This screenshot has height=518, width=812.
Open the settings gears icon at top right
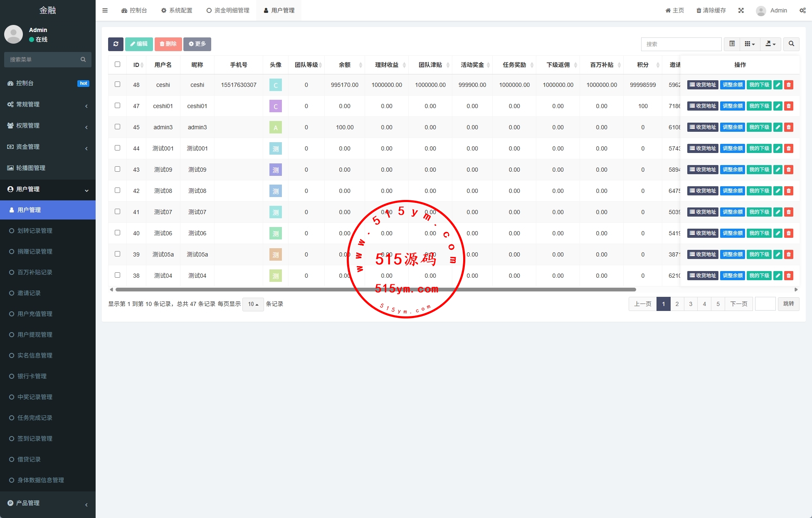(802, 10)
